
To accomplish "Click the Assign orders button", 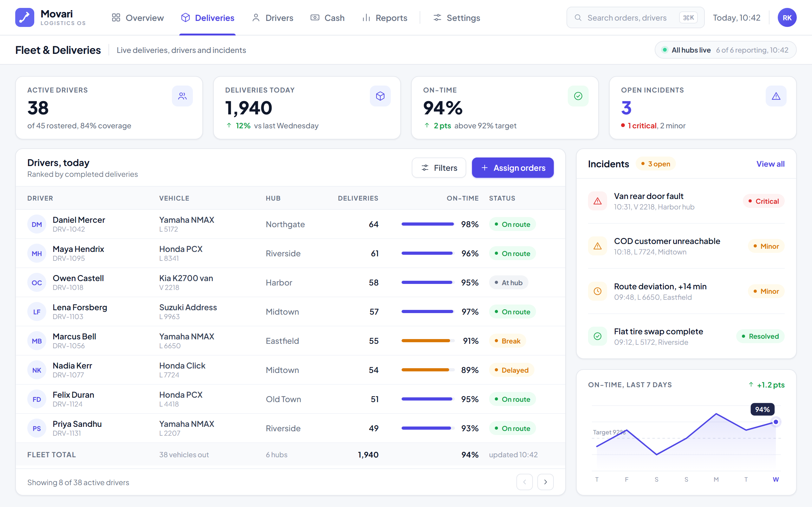I will click(513, 168).
